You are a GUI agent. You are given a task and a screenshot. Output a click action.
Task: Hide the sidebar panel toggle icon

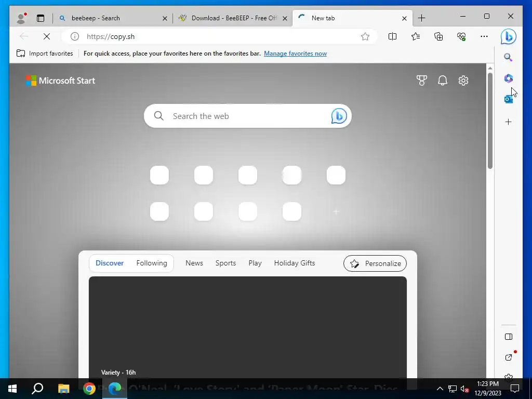pos(508,337)
